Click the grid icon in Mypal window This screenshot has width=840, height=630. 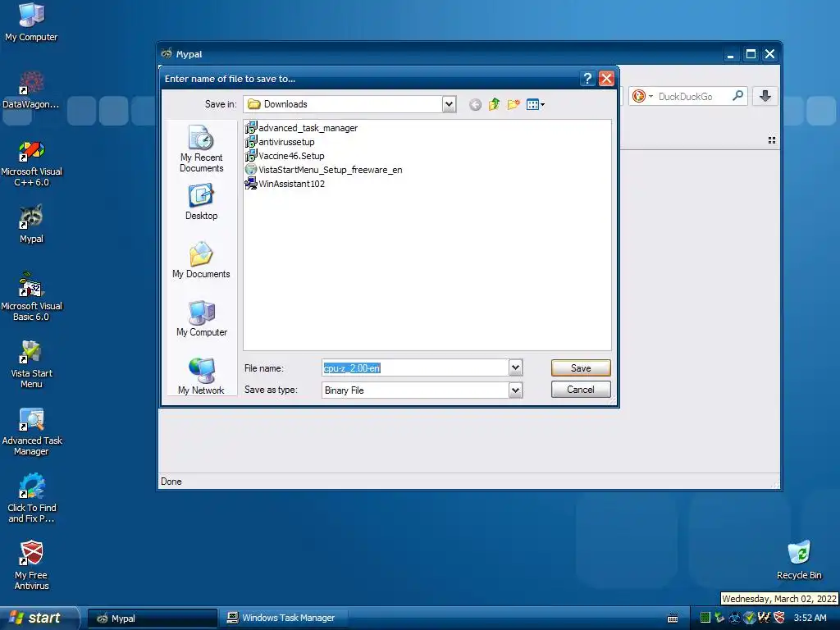pos(771,140)
